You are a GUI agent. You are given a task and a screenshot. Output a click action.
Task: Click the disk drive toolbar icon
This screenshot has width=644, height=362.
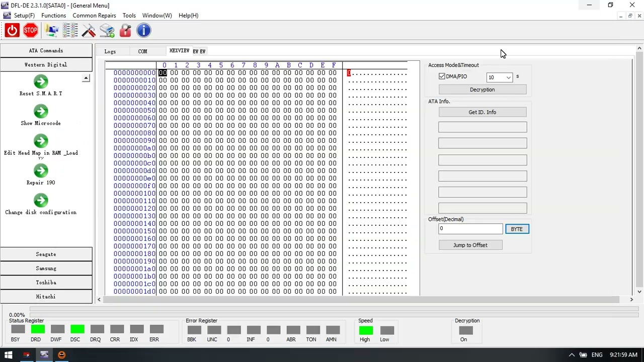click(107, 31)
